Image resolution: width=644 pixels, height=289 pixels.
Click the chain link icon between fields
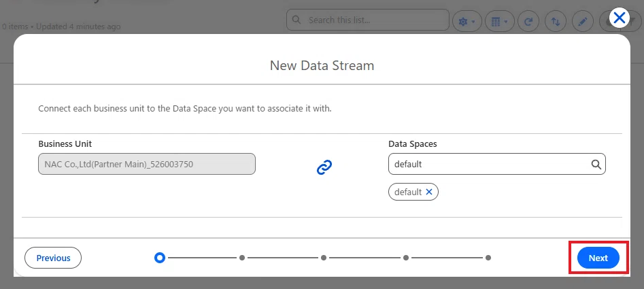(324, 167)
